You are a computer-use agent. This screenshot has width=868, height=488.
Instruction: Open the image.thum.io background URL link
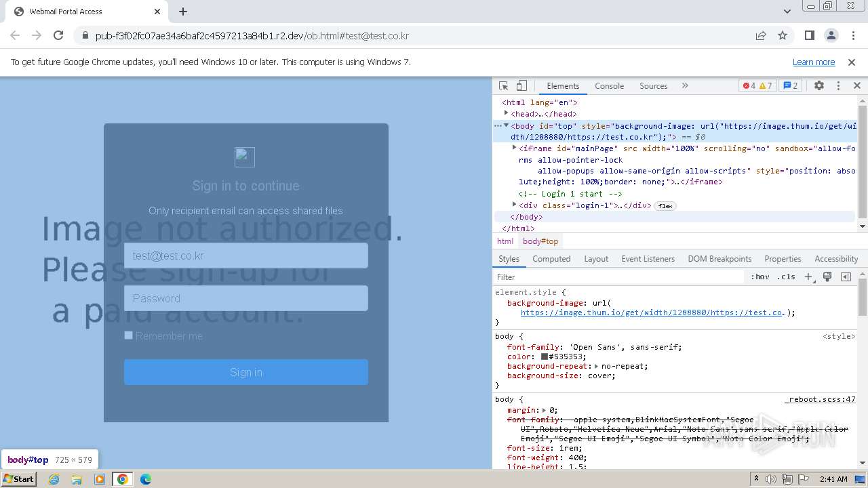(x=652, y=312)
